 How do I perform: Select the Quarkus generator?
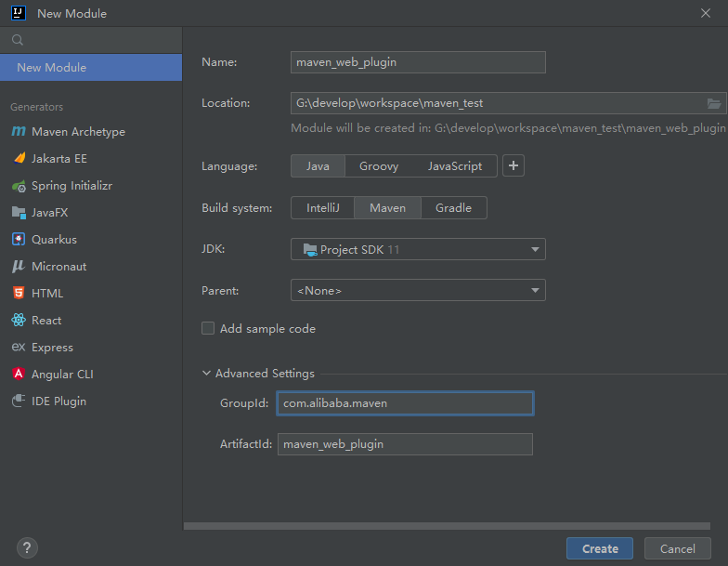pos(91,240)
